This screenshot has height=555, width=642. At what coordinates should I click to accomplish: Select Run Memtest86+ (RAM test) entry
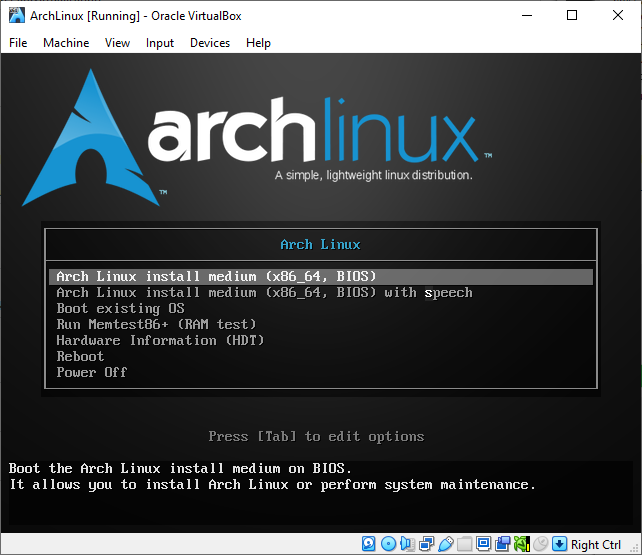pos(156,325)
